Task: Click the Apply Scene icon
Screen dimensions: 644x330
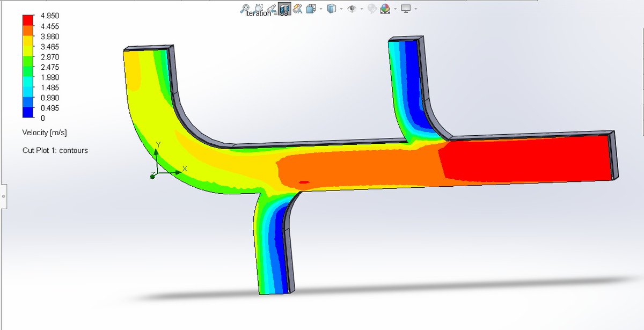Action: [x=385, y=9]
